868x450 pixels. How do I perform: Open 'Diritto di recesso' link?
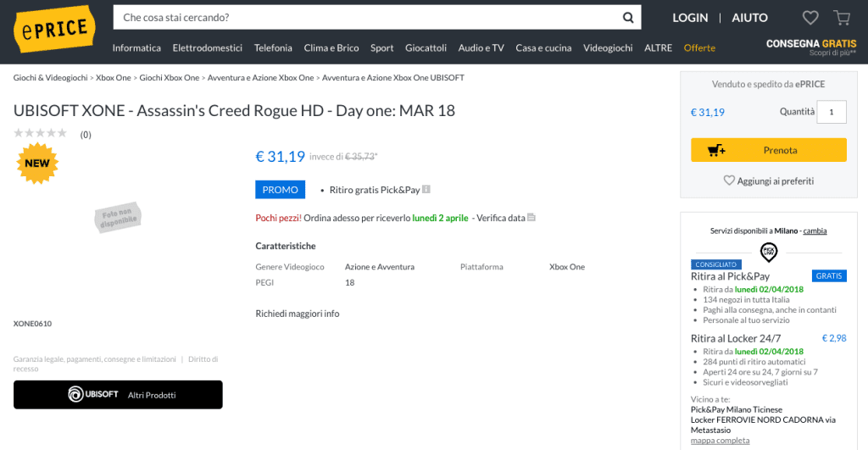[115, 364]
